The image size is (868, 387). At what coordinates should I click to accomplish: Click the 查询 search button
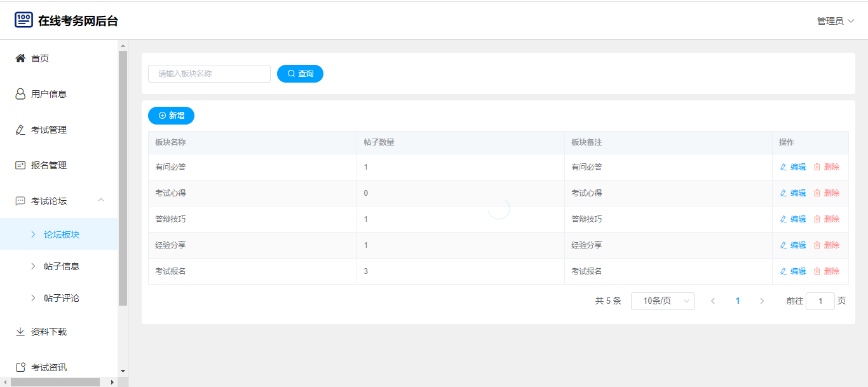pos(300,74)
